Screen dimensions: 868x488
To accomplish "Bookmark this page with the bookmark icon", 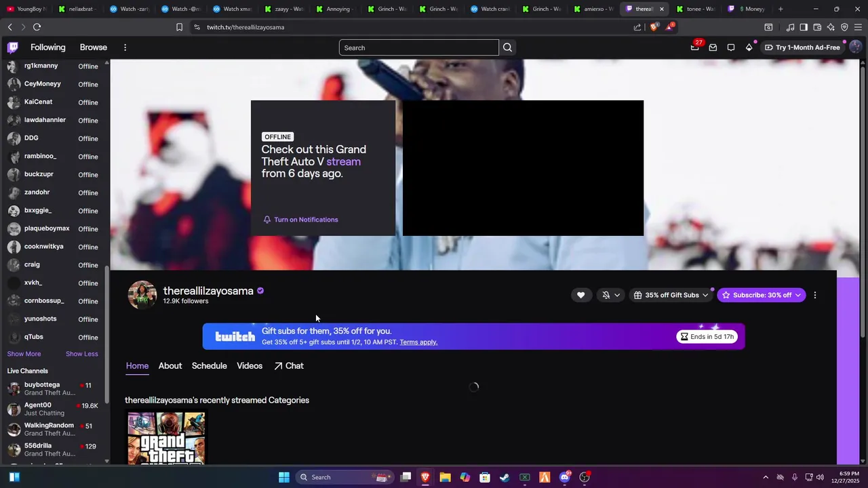I will [x=179, y=27].
